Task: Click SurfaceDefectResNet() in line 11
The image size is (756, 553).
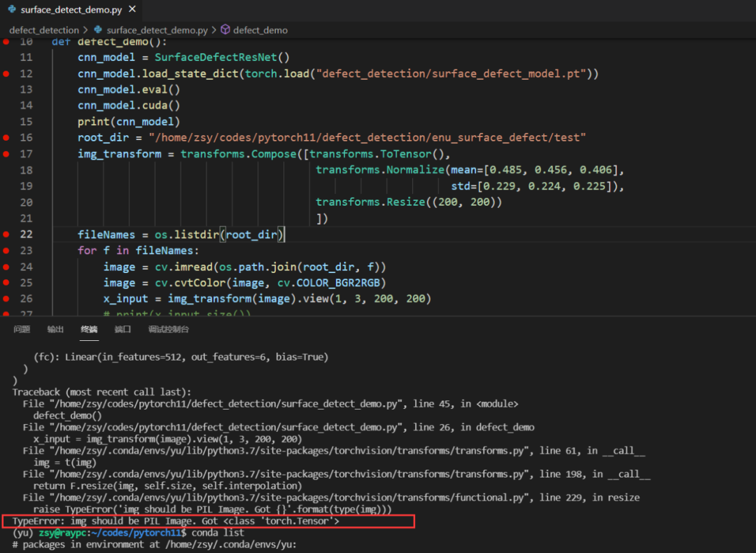Action: coord(223,57)
